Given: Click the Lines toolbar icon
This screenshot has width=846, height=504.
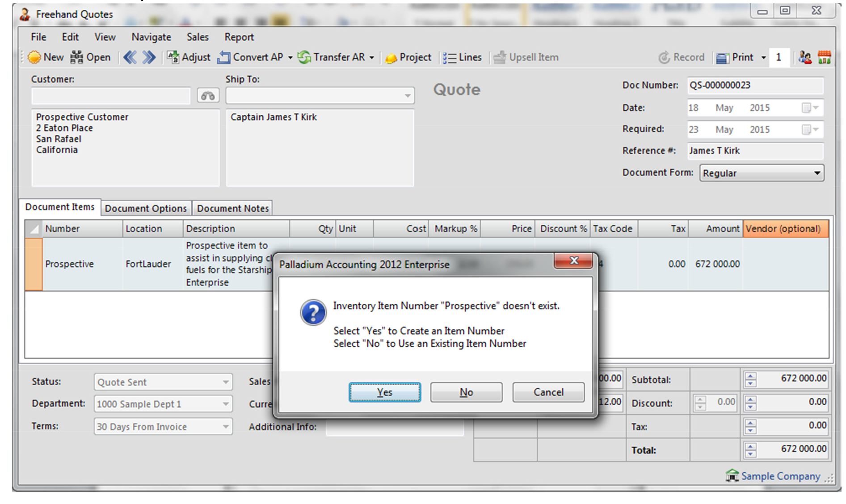Looking at the screenshot, I should 449,58.
